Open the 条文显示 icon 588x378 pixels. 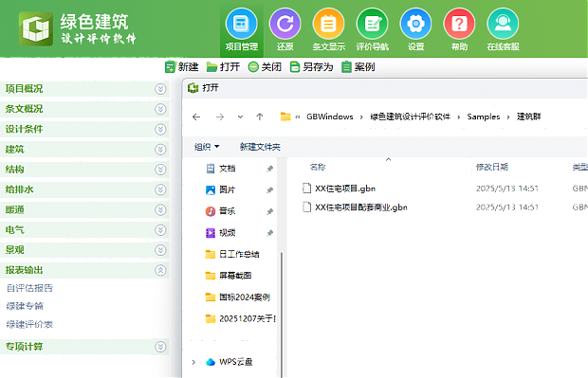(328, 30)
